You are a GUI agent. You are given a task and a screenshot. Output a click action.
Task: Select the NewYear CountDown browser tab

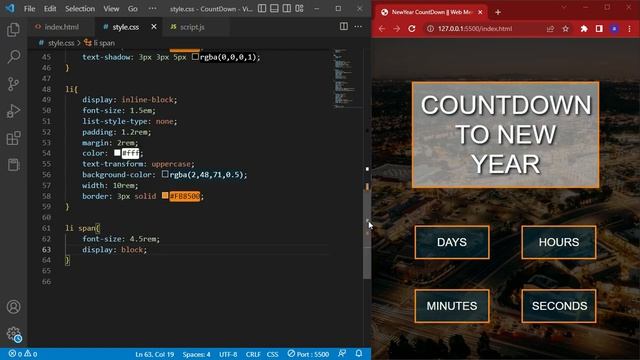coord(431,12)
